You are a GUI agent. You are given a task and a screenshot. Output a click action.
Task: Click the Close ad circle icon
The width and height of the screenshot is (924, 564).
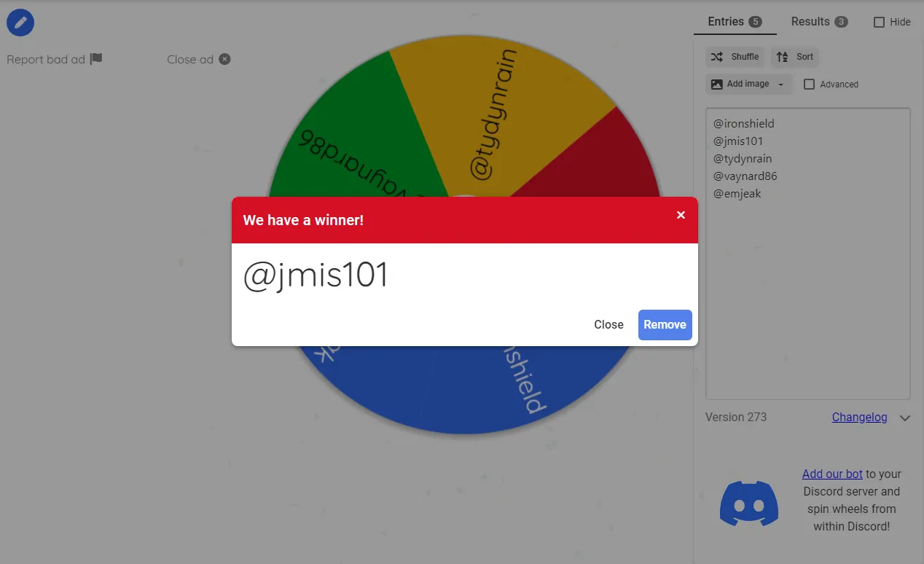tap(224, 59)
